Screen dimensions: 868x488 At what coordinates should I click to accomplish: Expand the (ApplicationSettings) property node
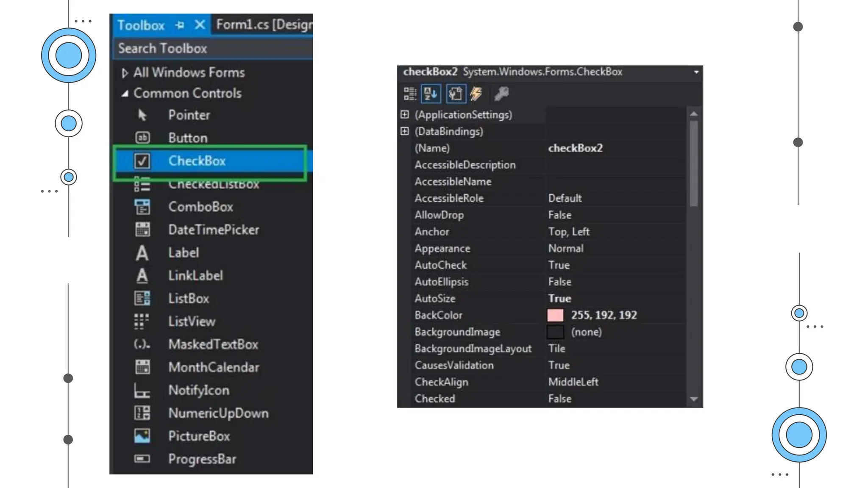pyautogui.click(x=405, y=114)
